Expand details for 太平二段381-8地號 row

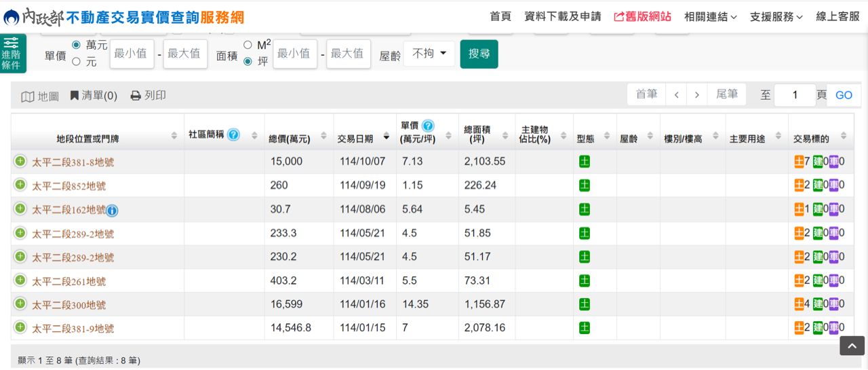point(20,162)
